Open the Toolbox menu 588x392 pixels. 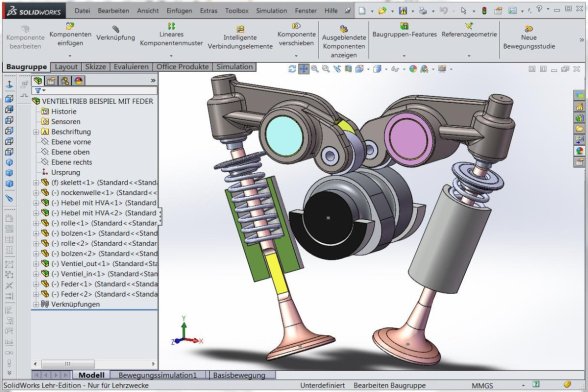(237, 11)
